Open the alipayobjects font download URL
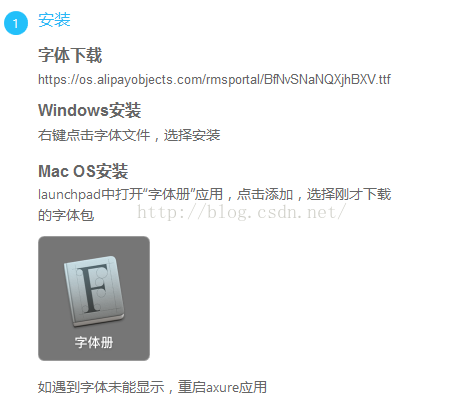This screenshot has width=465, height=402. [x=214, y=80]
